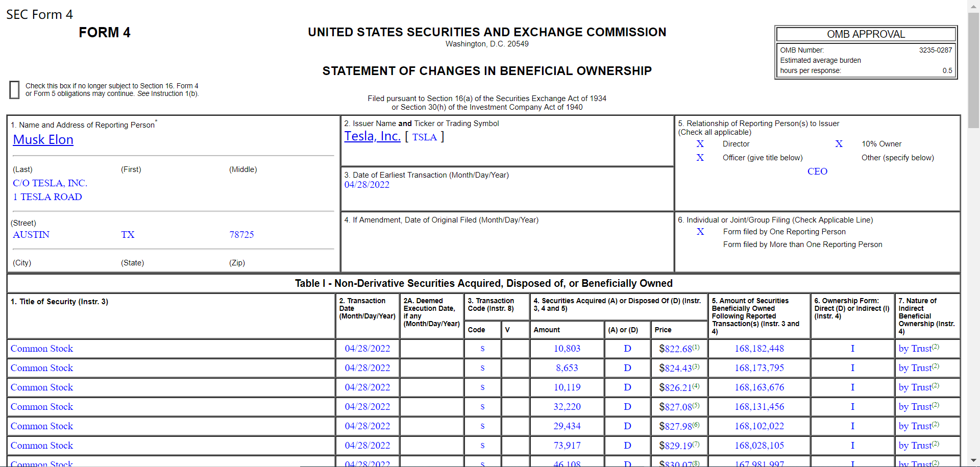Click the 168,131,456 owned amount
The image size is (980, 467).
tap(759, 407)
